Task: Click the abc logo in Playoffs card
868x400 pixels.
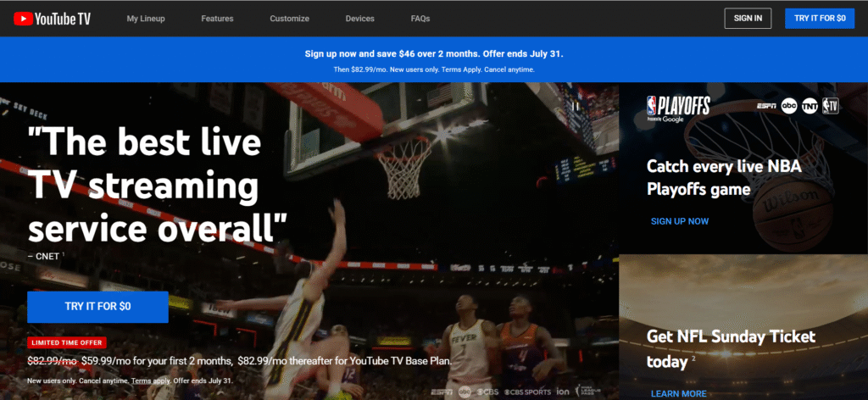Action: [789, 106]
